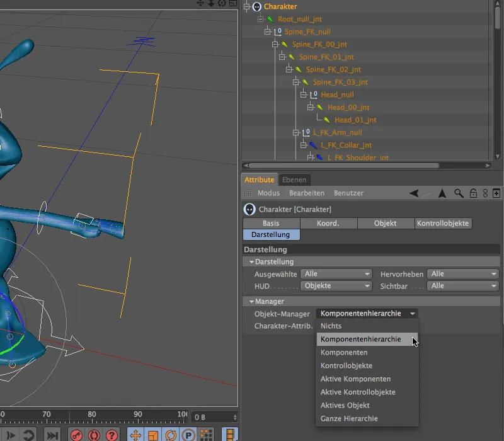Open the Bearbeiten menu
This screenshot has height=441, width=504.
click(x=307, y=193)
